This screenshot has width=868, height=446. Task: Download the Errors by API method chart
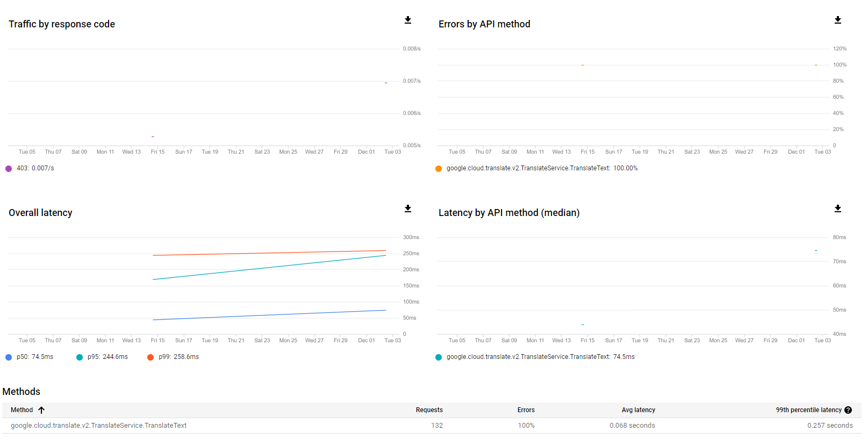point(837,20)
